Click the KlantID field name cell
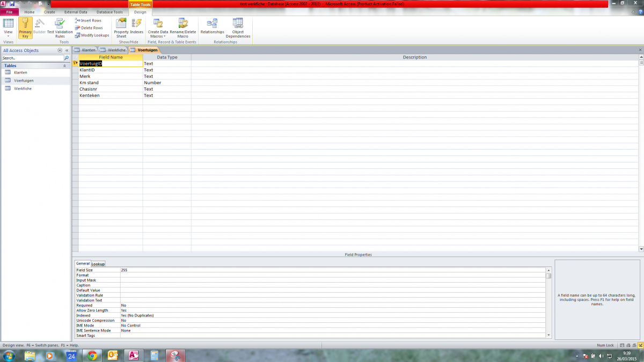 (111, 70)
